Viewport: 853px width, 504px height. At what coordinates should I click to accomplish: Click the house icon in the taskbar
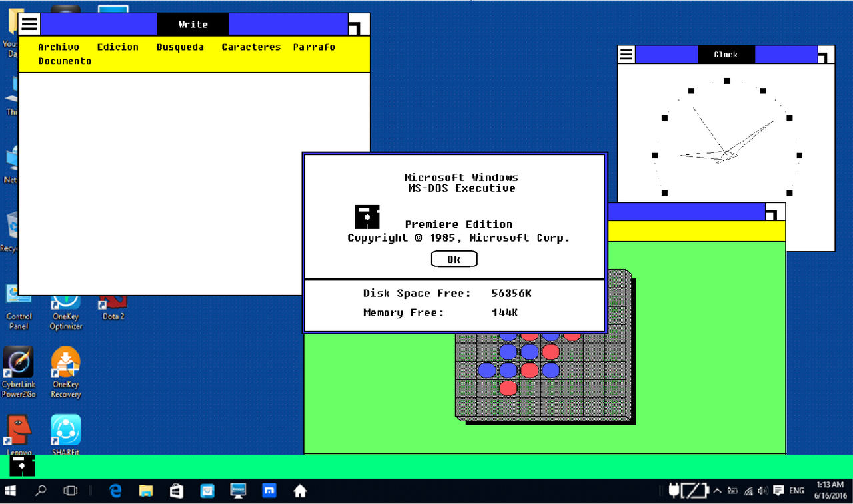(x=300, y=491)
